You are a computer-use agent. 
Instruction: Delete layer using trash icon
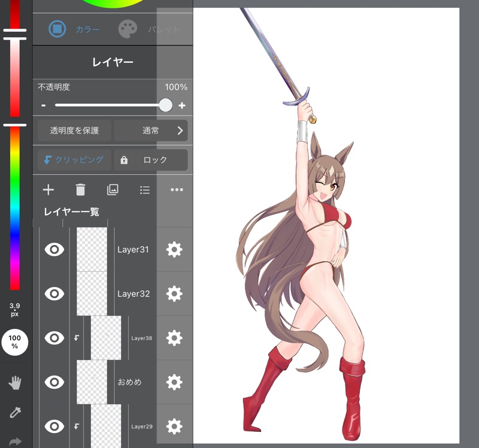click(80, 190)
